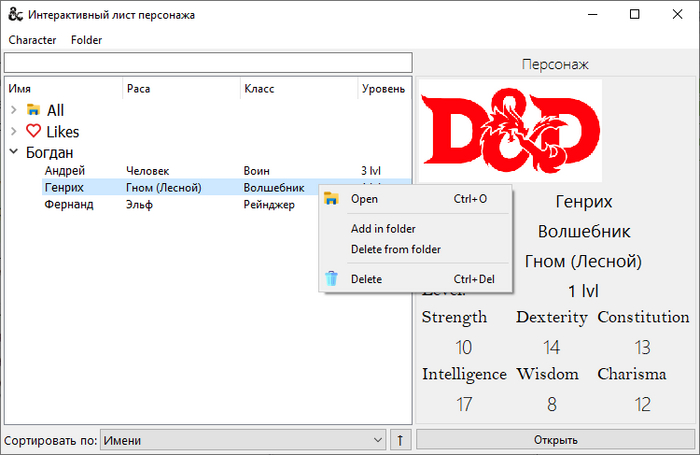This screenshot has width=700, height=455.
Task: Maximize the window
Action: [634, 14]
